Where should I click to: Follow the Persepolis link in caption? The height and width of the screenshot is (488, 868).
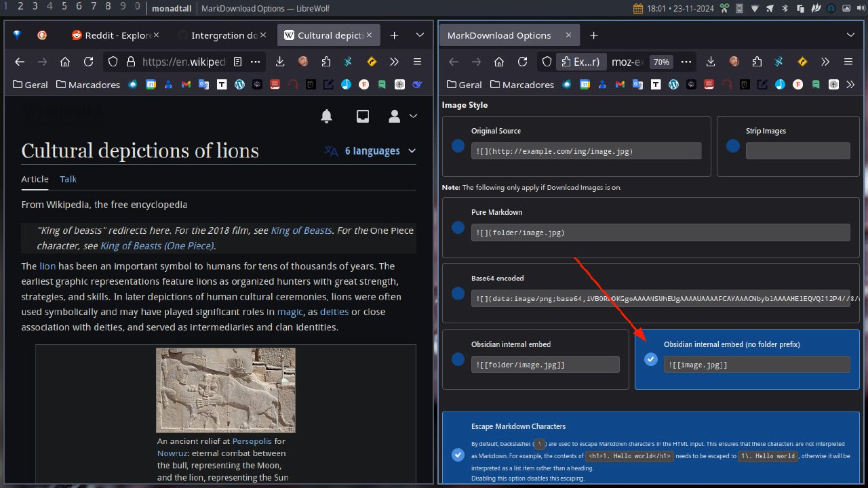[252, 441]
